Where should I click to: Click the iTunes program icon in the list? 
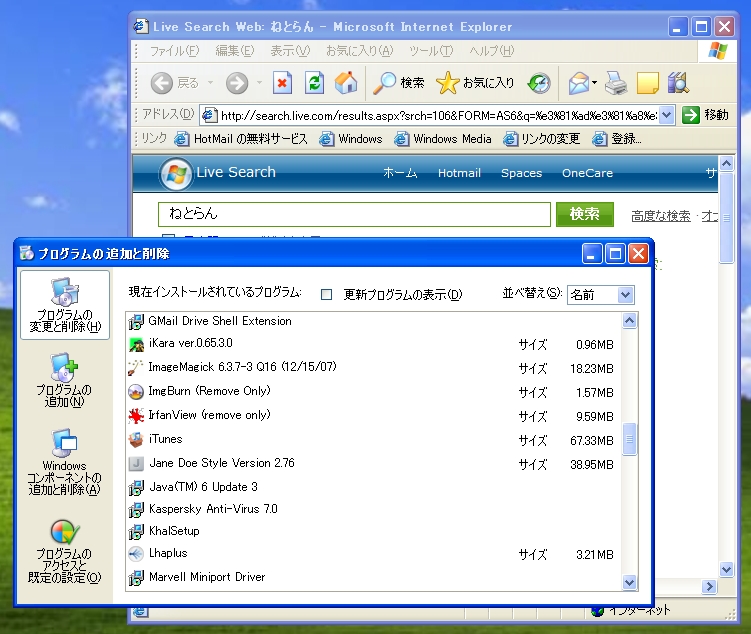(136, 440)
